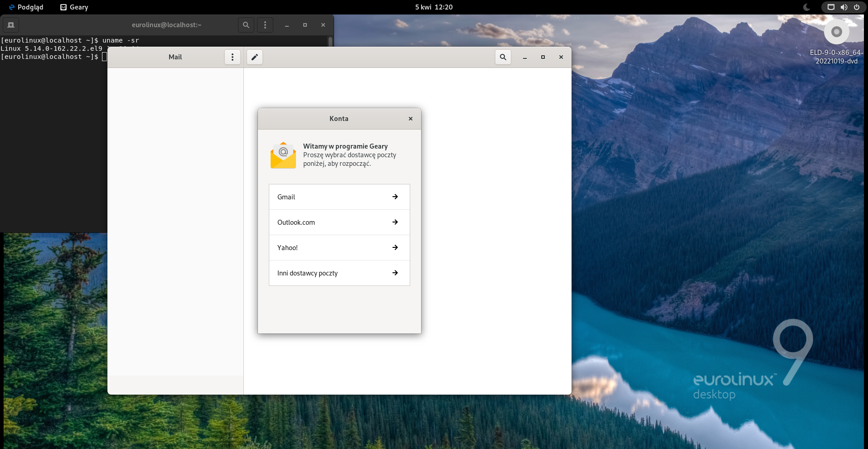Image resolution: width=868 pixels, height=449 pixels.
Task: Open the Geary three-dot menu
Action: [233, 57]
